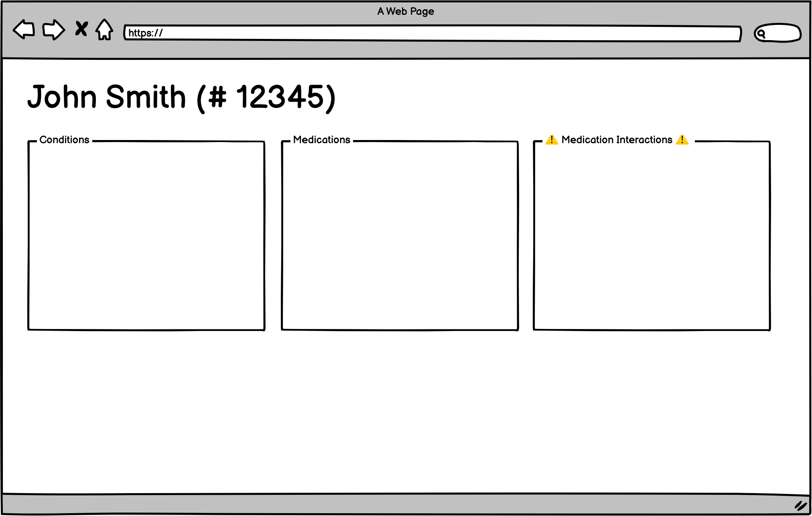
Task: Click the magnifying glass search icon
Action: (x=761, y=34)
